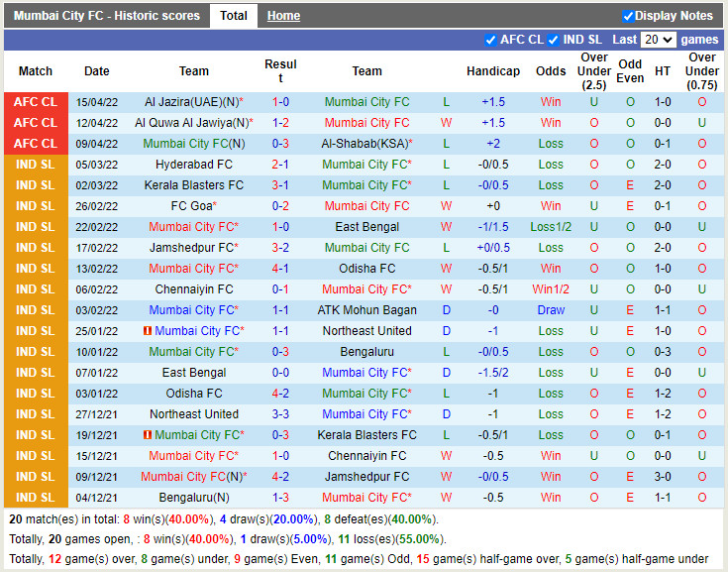Open the Last games count dropdown
The height and width of the screenshot is (572, 728).
[658, 40]
